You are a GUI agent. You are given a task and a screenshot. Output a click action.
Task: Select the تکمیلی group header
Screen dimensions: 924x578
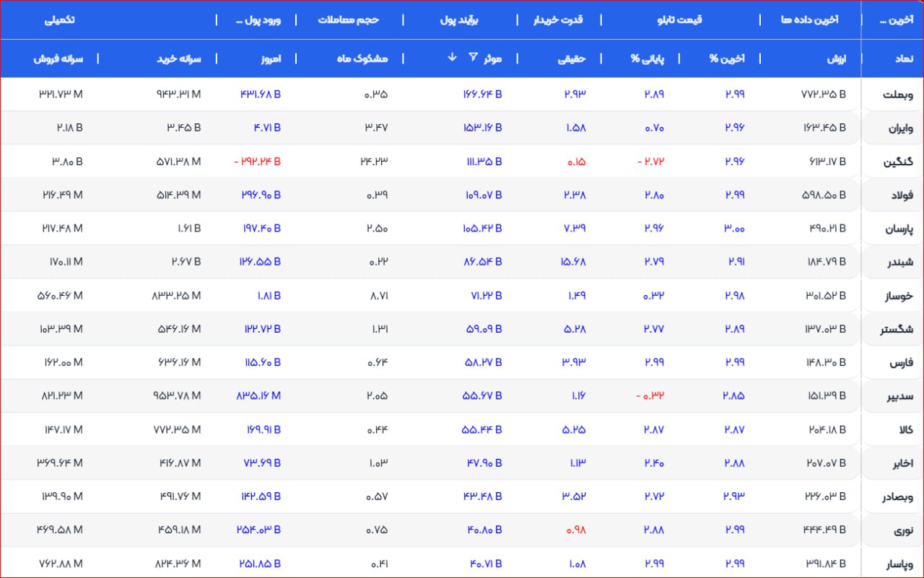(x=60, y=20)
